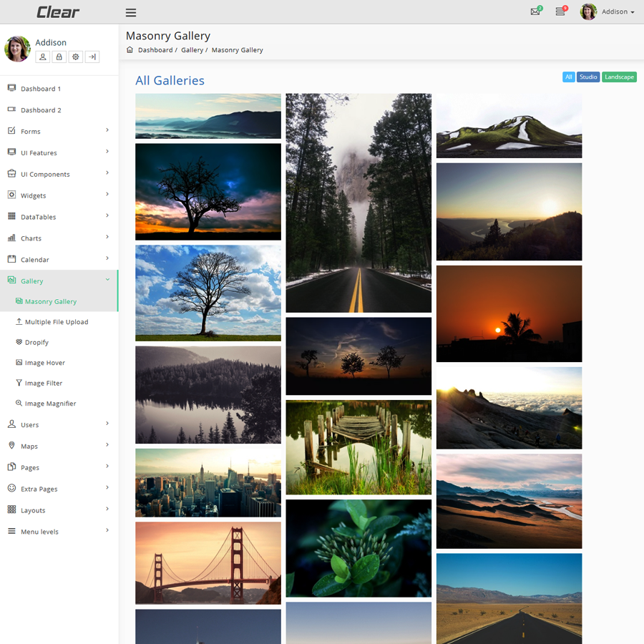Follow the Dashboard breadcrumb link
Viewport: 644px width, 644px height.
[155, 49]
